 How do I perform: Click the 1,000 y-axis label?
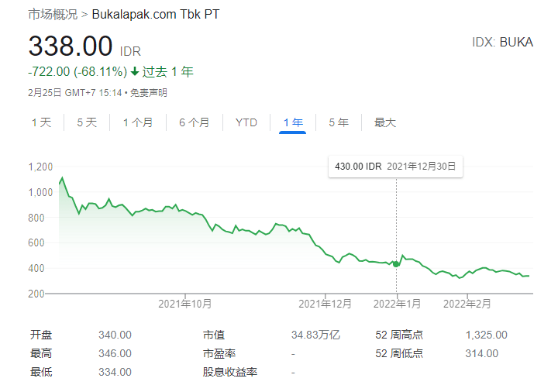40,192
